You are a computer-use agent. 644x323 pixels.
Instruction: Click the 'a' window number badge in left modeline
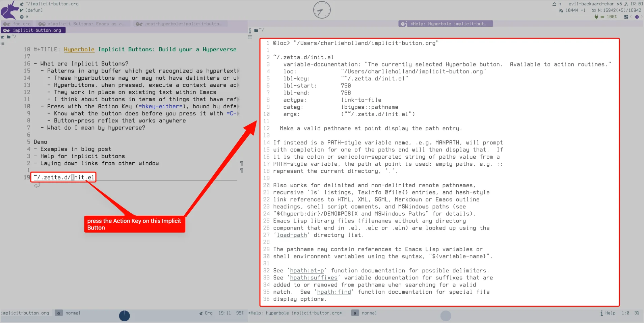click(x=58, y=313)
